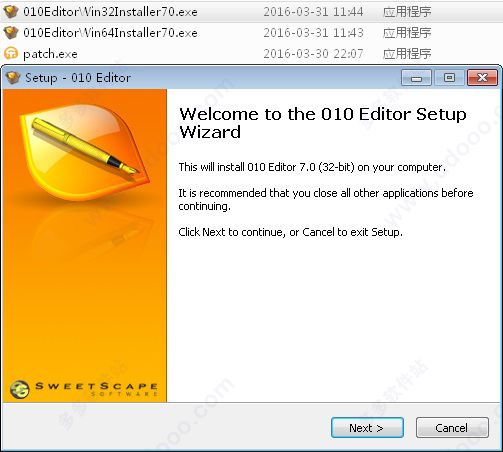The width and height of the screenshot is (503, 452).
Task: Minimize the Setup - 010 Editor window
Action: (416, 78)
